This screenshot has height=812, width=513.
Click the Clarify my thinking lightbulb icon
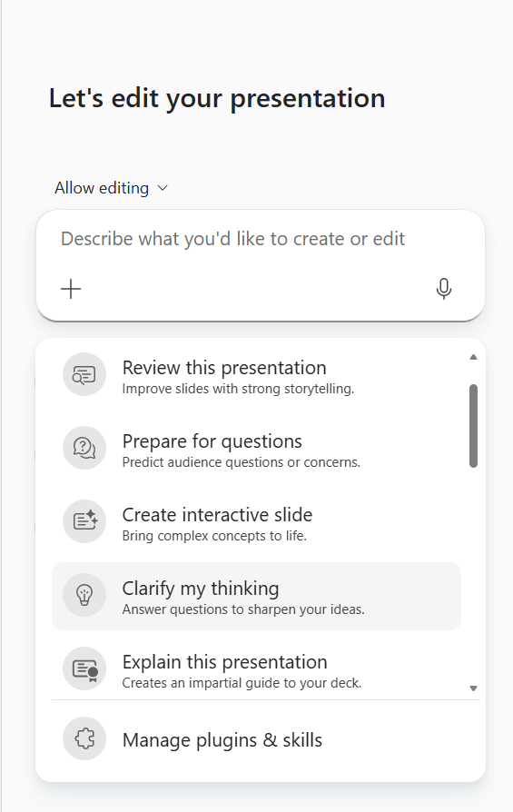[x=84, y=596]
